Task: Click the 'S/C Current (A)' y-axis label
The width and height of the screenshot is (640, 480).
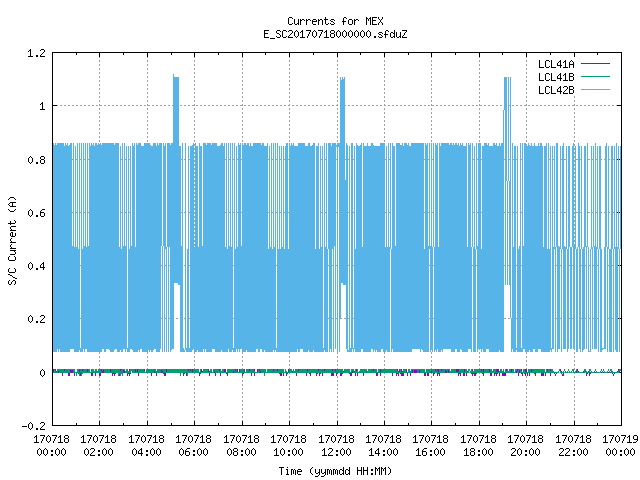Action: 12,240
